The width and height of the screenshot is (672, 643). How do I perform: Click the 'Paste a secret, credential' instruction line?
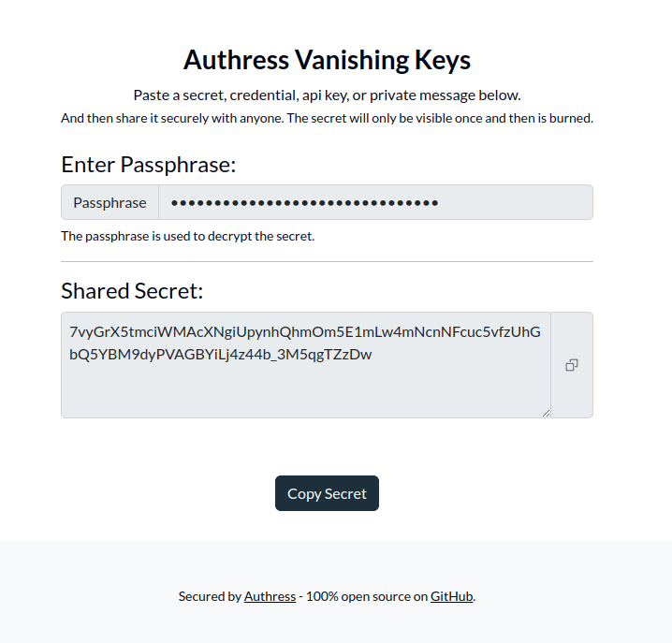pos(327,95)
